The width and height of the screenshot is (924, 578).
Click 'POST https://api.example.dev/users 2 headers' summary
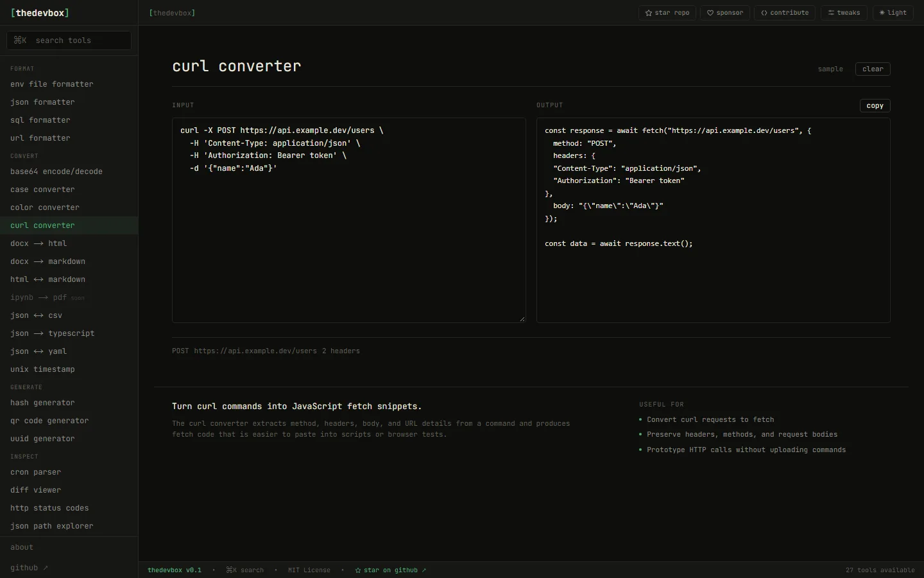pos(266,351)
